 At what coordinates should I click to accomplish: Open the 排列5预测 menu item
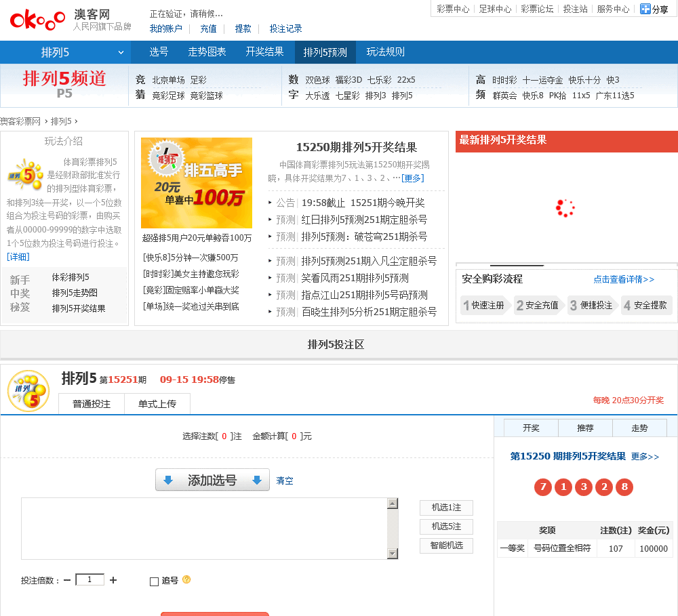[325, 52]
